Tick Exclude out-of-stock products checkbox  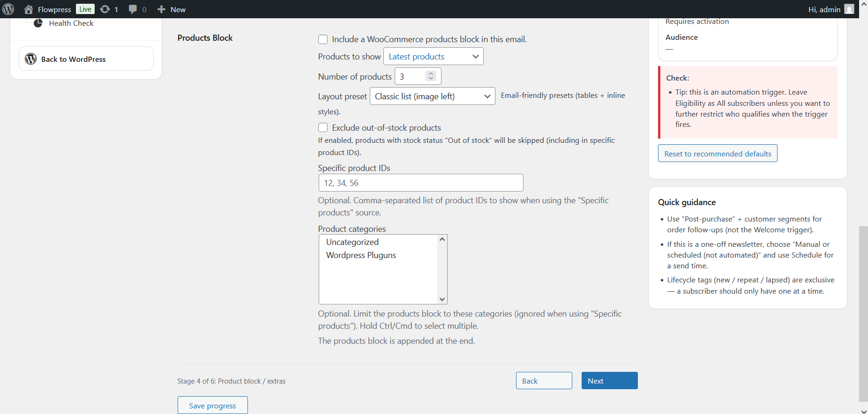(x=323, y=128)
